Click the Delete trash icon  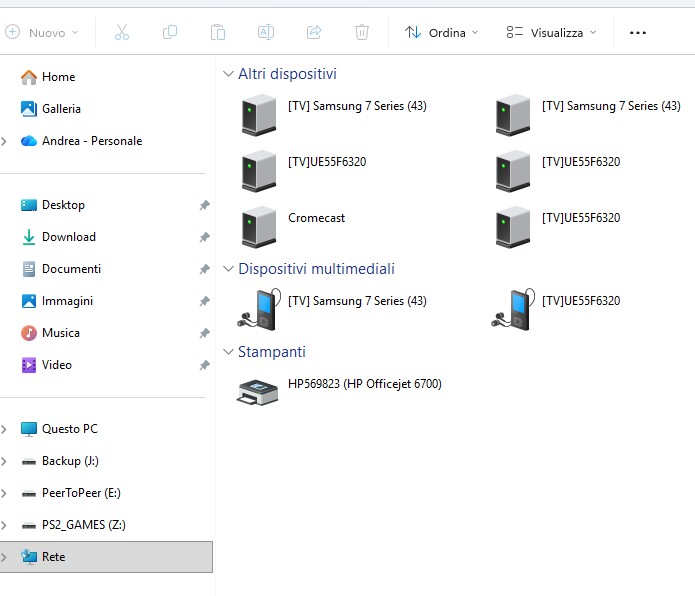[362, 32]
